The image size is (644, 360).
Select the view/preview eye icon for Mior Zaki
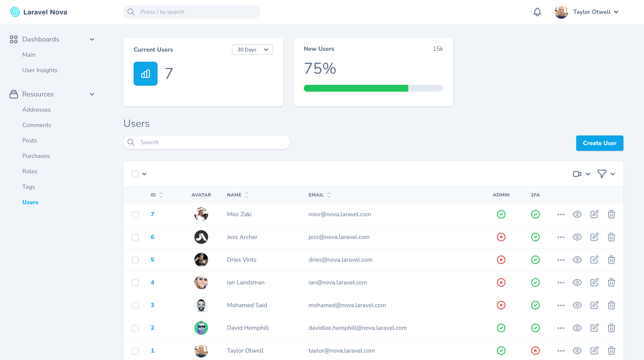[577, 214]
